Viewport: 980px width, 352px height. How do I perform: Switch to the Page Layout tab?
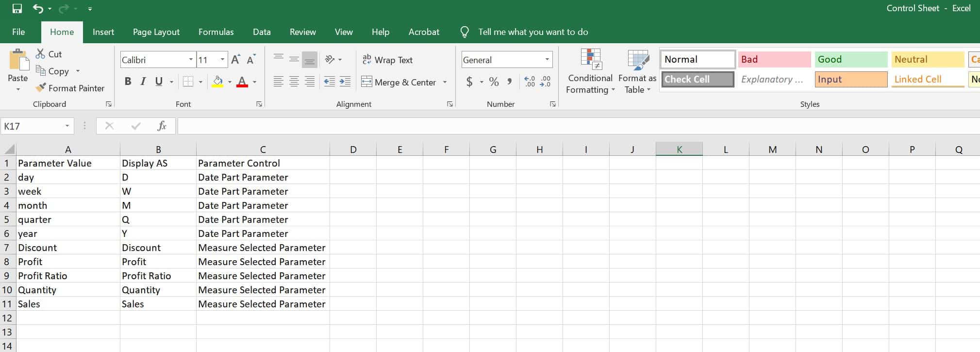pos(156,32)
